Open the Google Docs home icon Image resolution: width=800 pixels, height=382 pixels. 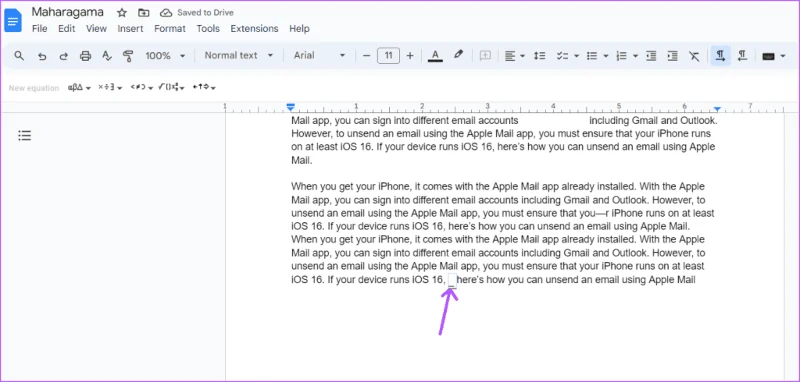13,20
